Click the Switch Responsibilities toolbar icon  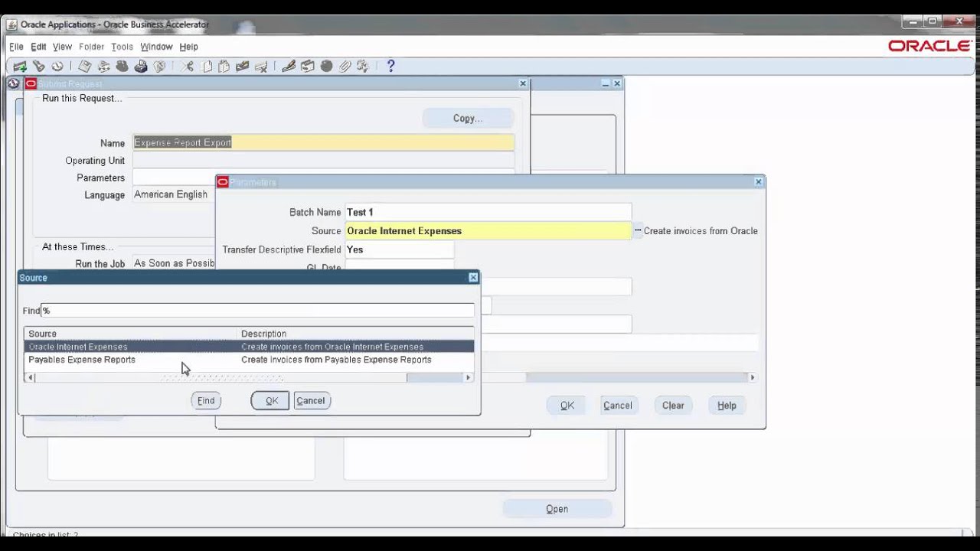point(122,67)
